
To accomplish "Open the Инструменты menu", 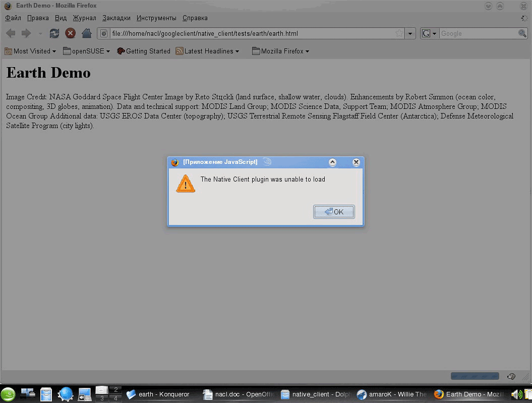I will click(156, 18).
